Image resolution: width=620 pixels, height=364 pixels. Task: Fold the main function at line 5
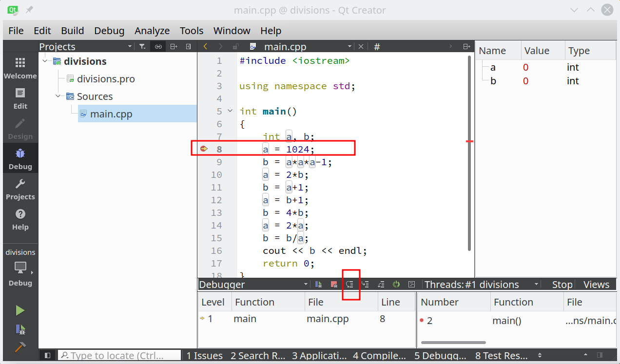(231, 111)
